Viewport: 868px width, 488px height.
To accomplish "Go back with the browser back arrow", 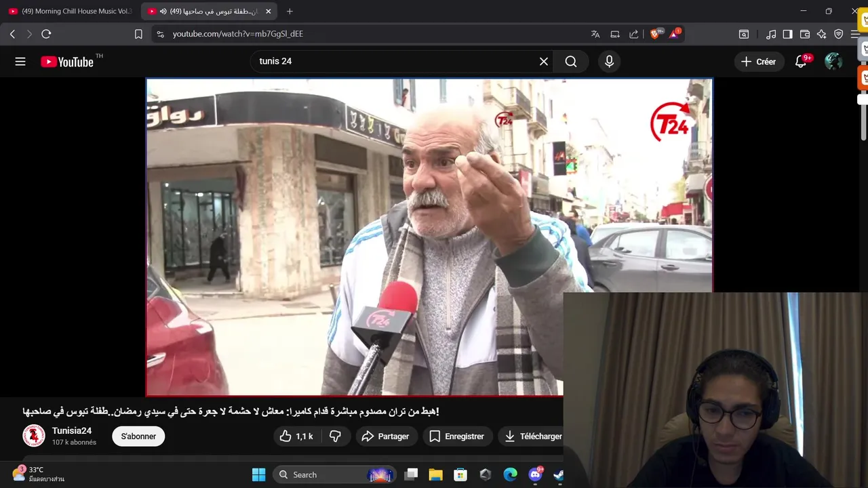I will click(x=12, y=34).
